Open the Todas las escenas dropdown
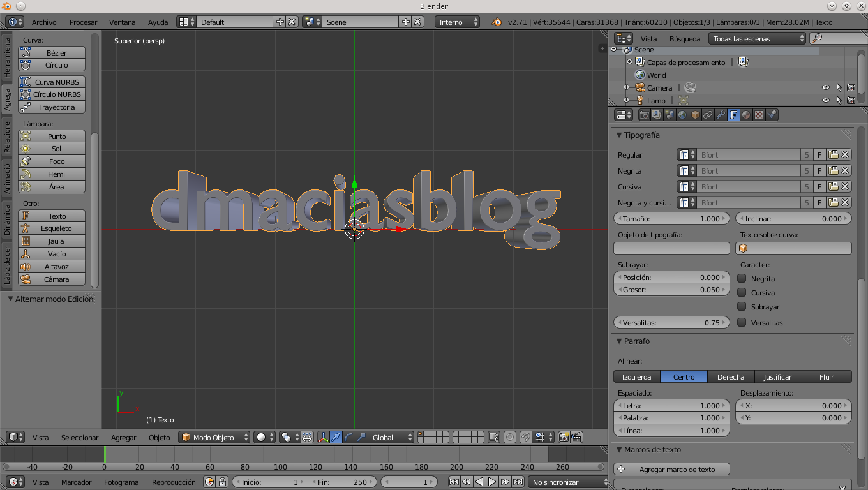 click(x=757, y=38)
